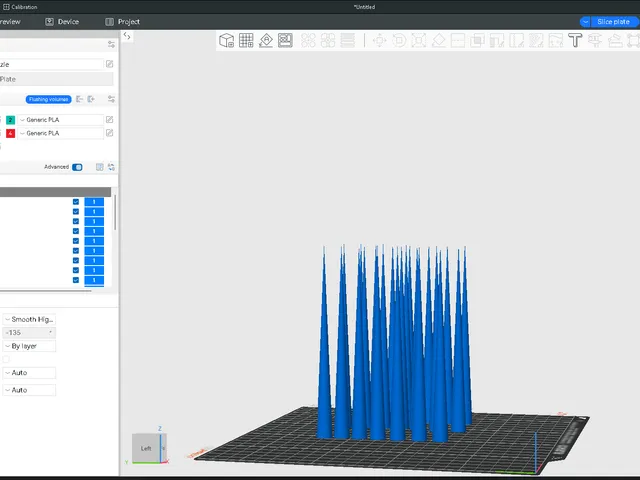Click the add filament icon
Viewport: 640px width, 480px height.
[91, 99]
